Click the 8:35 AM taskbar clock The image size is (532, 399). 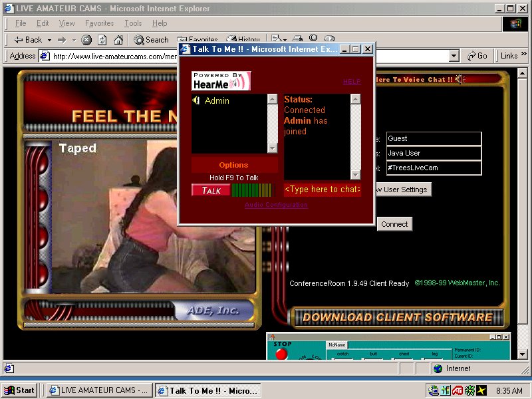(509, 390)
